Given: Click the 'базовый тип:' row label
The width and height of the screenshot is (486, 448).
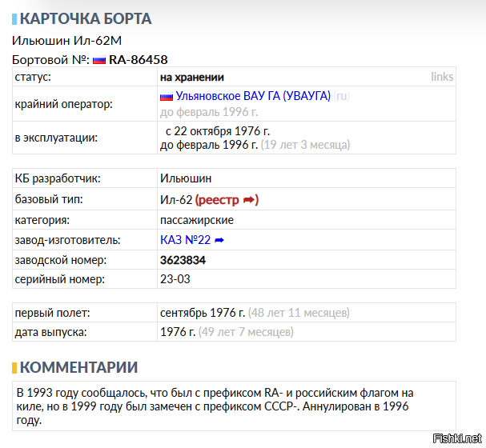Looking at the screenshot, I should (49, 200).
